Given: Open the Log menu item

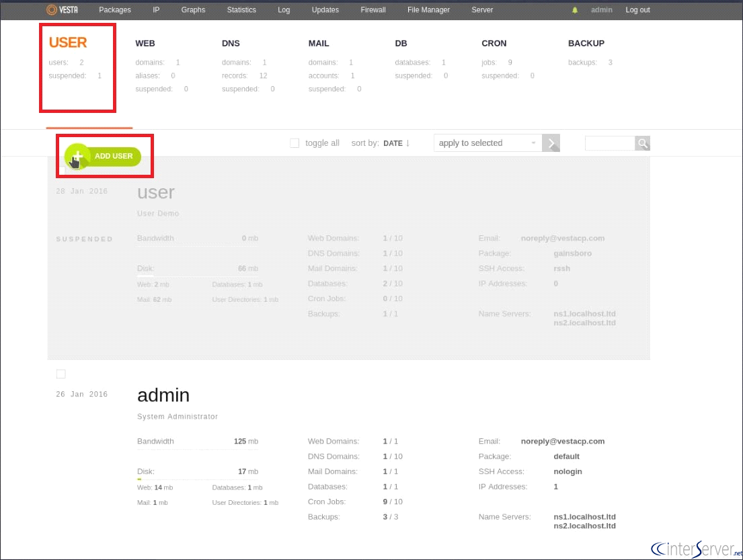Looking at the screenshot, I should (284, 10).
